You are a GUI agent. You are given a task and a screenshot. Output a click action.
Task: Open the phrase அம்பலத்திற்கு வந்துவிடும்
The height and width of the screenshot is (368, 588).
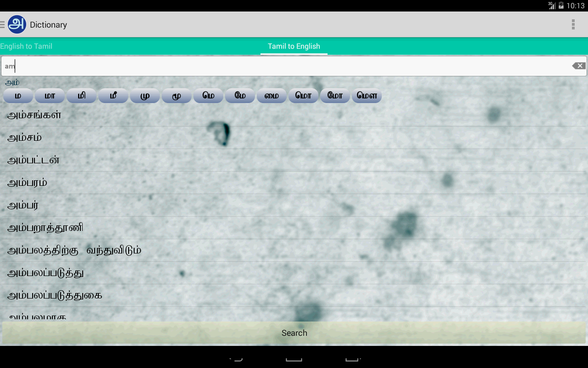[x=294, y=250]
